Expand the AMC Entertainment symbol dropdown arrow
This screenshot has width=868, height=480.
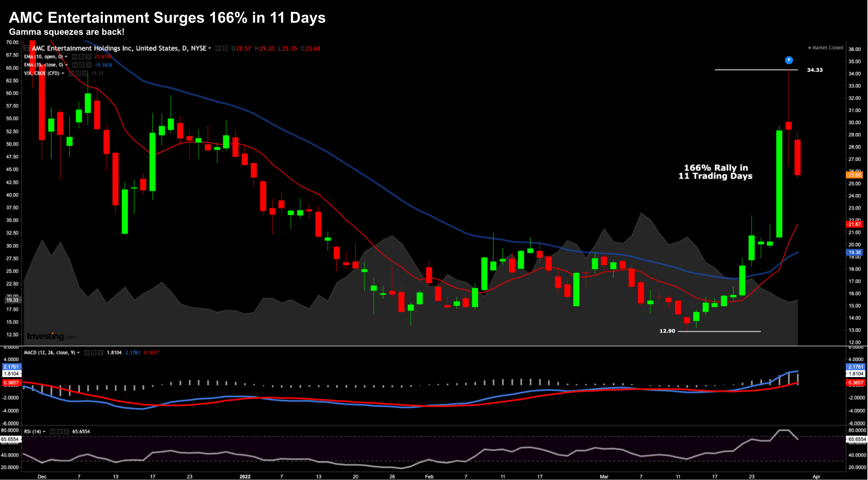210,48
